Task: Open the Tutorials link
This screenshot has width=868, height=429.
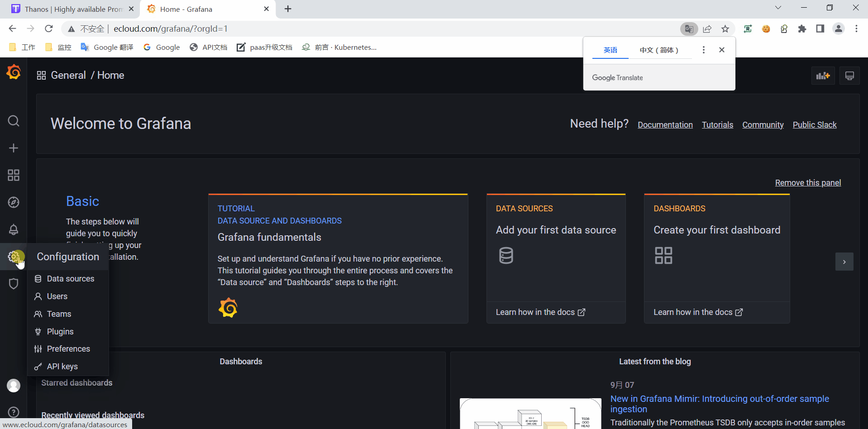Action: coord(717,125)
